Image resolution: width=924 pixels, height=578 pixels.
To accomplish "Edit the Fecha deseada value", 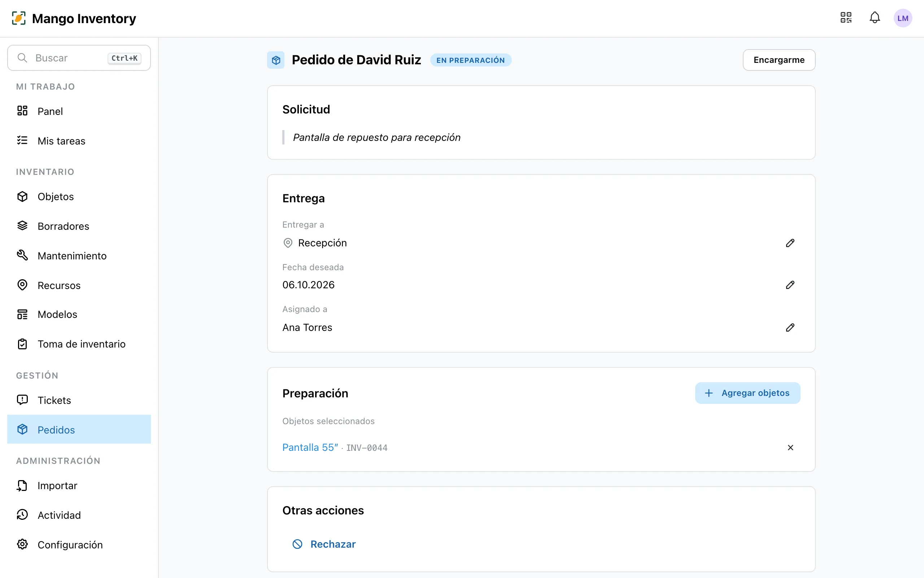I will point(790,285).
